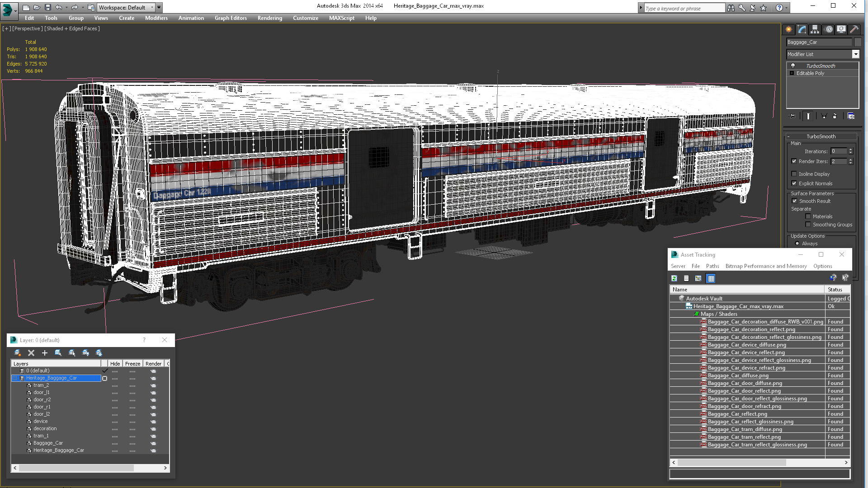Expand Editable Poly sub-object tree

click(792, 73)
